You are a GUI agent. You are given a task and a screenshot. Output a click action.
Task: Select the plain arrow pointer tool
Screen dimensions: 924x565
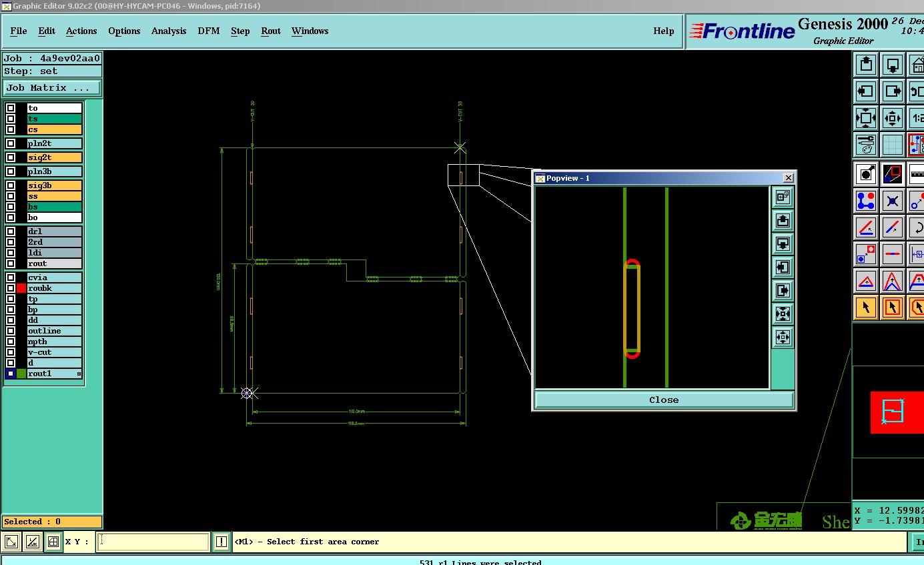pos(866,308)
